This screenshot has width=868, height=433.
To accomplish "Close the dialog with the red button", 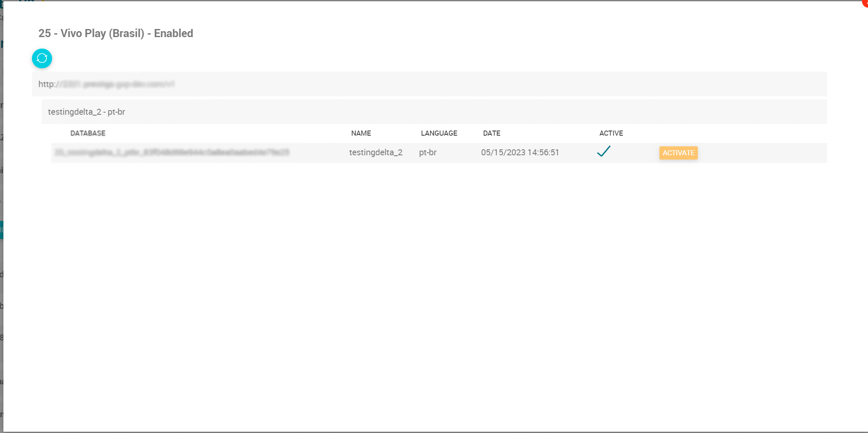I will pyautogui.click(x=865, y=2).
